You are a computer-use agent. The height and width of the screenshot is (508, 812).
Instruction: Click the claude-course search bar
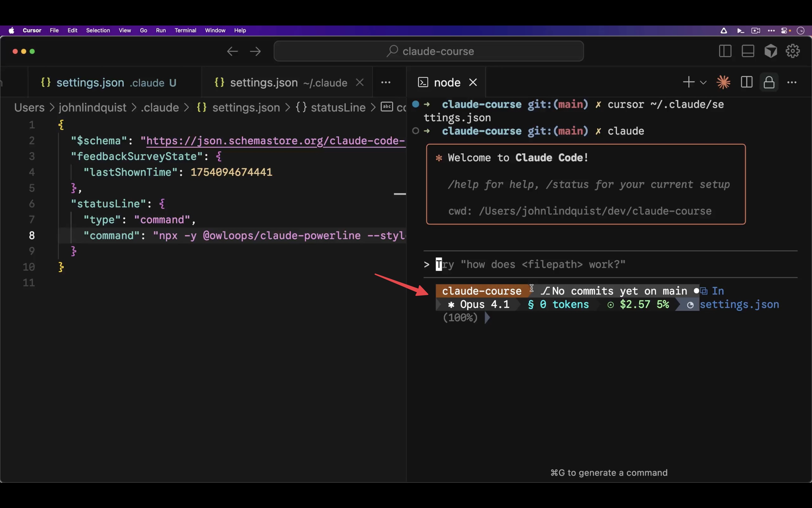click(x=429, y=51)
